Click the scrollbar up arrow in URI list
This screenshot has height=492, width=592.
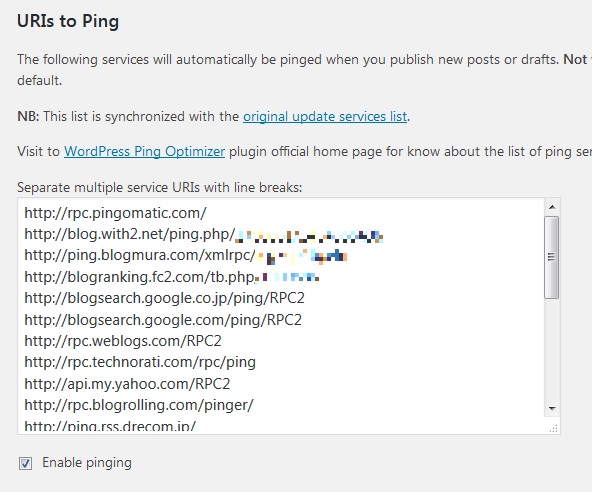pos(552,207)
